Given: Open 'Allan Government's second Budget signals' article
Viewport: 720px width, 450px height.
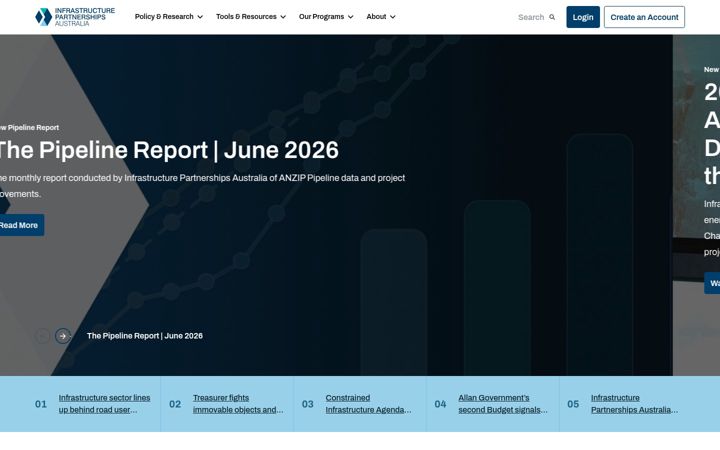Looking at the screenshot, I should (x=503, y=404).
